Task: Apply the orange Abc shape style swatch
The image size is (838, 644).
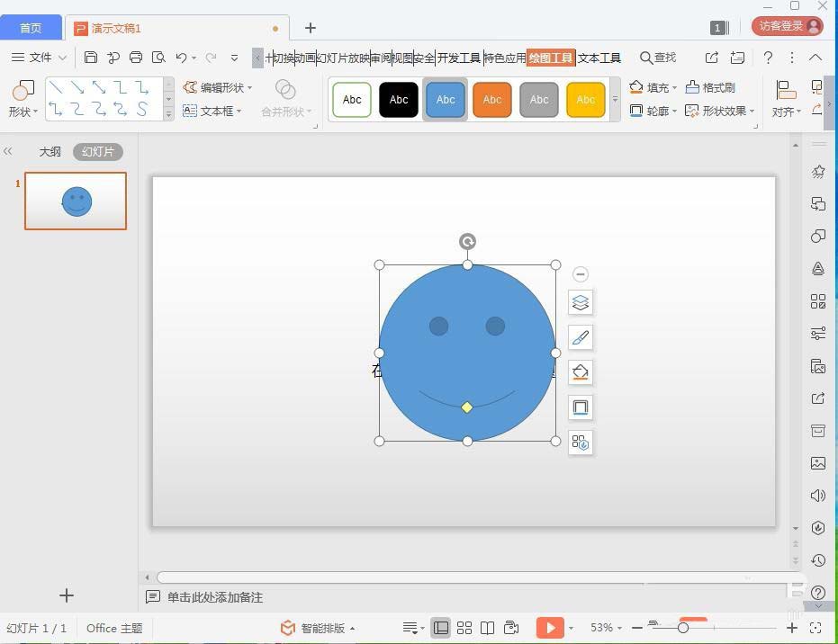Action: [x=491, y=100]
